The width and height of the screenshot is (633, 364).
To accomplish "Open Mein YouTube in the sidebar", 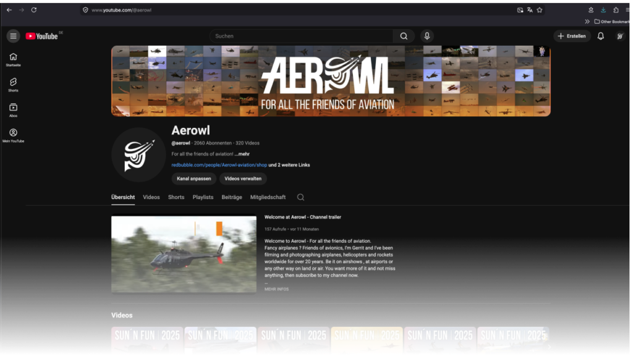I will (14, 135).
